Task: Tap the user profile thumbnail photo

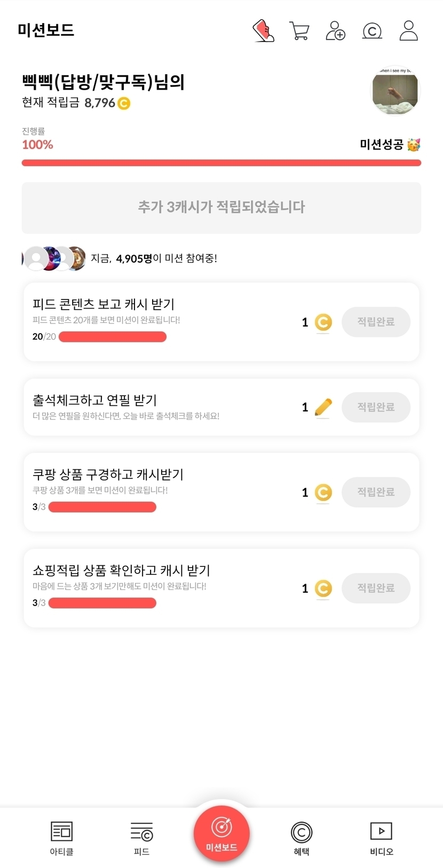Action: 395,92
